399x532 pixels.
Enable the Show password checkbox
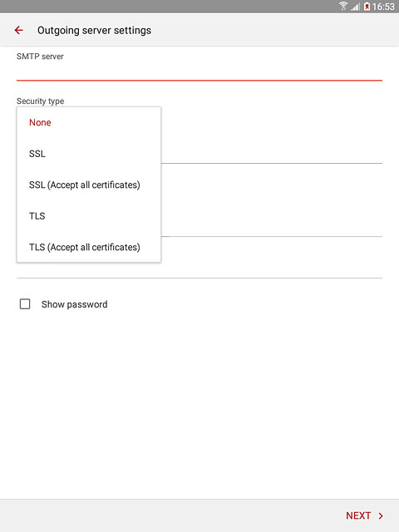[x=25, y=304]
